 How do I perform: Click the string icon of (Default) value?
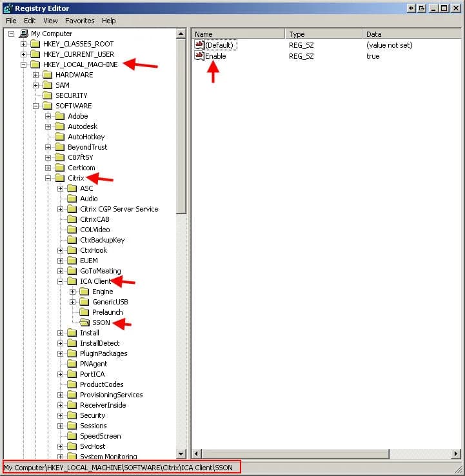(199, 45)
